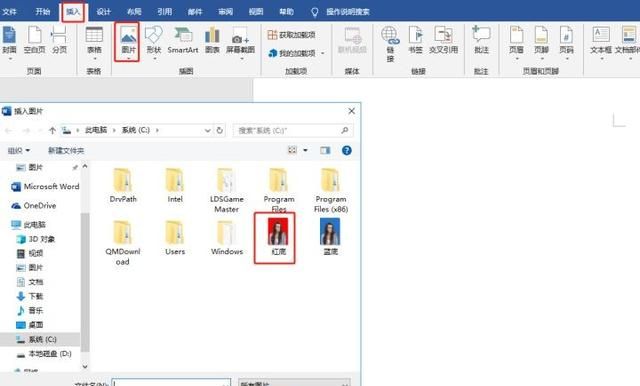Select the LDSGameMaster folder

pos(227,191)
